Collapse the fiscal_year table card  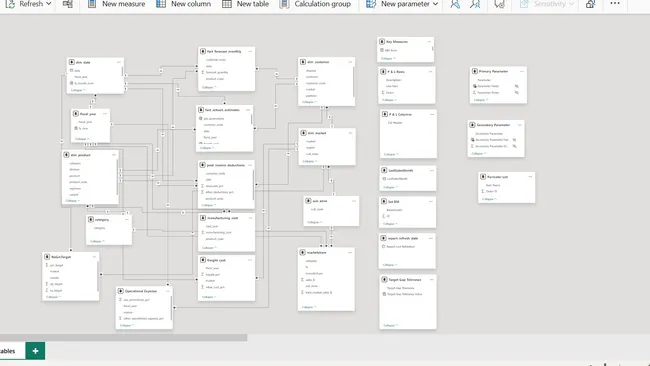click(82, 139)
